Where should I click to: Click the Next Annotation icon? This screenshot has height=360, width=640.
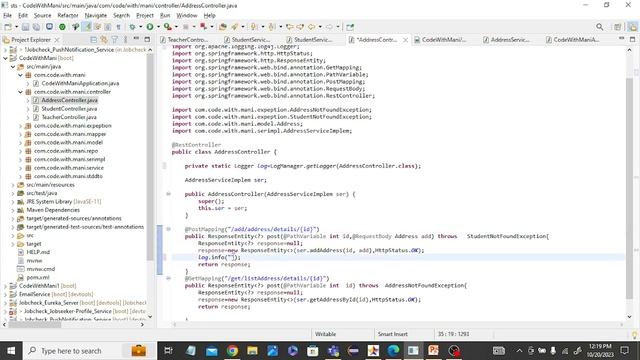[254, 27]
